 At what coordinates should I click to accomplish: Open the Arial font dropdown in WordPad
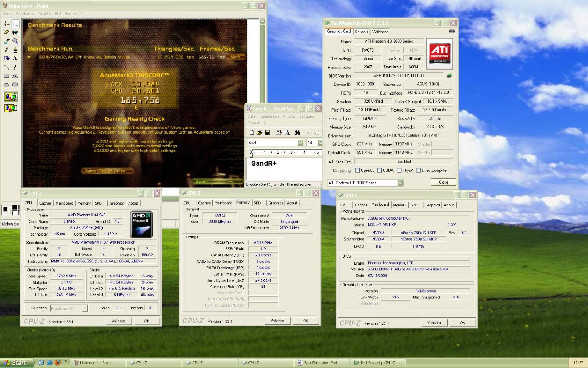click(x=300, y=143)
